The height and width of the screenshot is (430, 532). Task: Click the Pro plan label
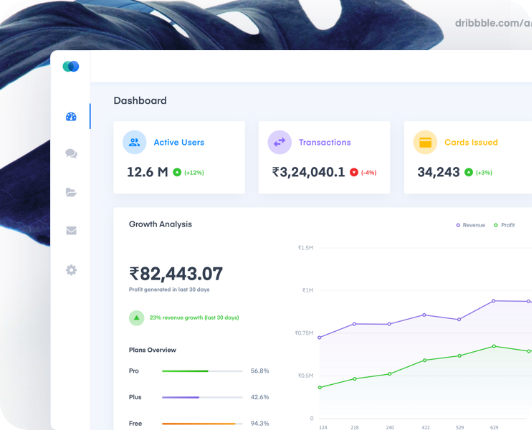[x=134, y=371]
